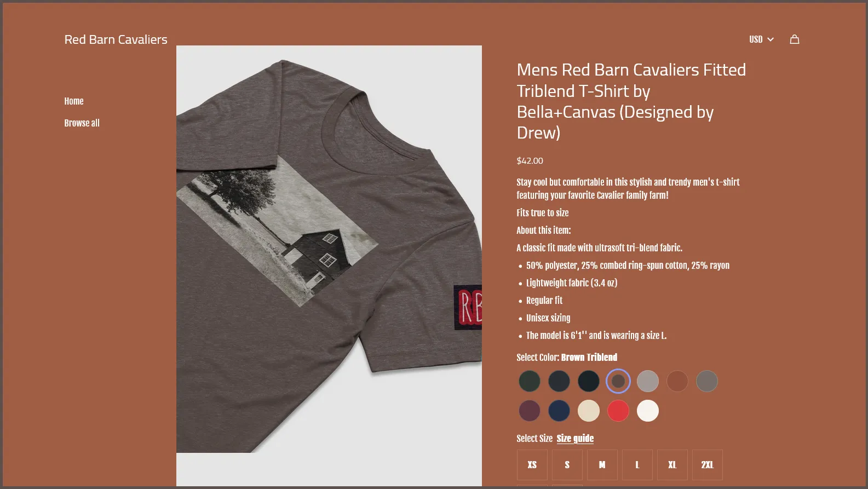Open the Browse all menu item
This screenshot has height=489, width=868.
[82, 123]
